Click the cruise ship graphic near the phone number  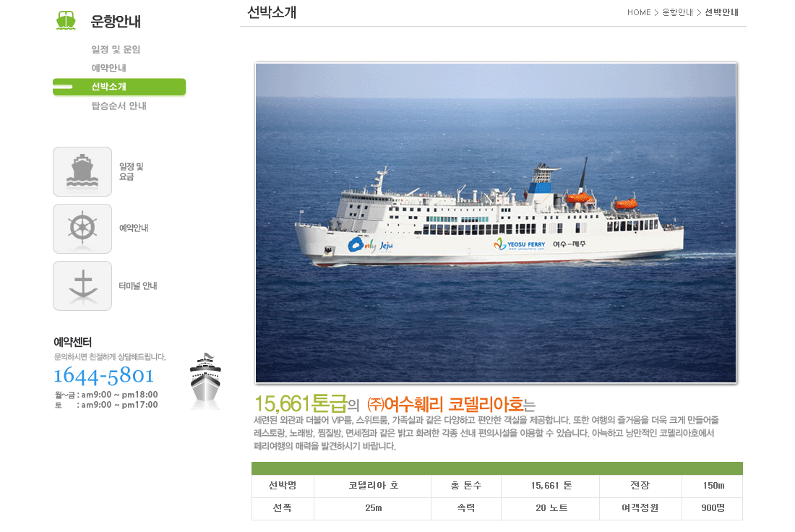205,380
